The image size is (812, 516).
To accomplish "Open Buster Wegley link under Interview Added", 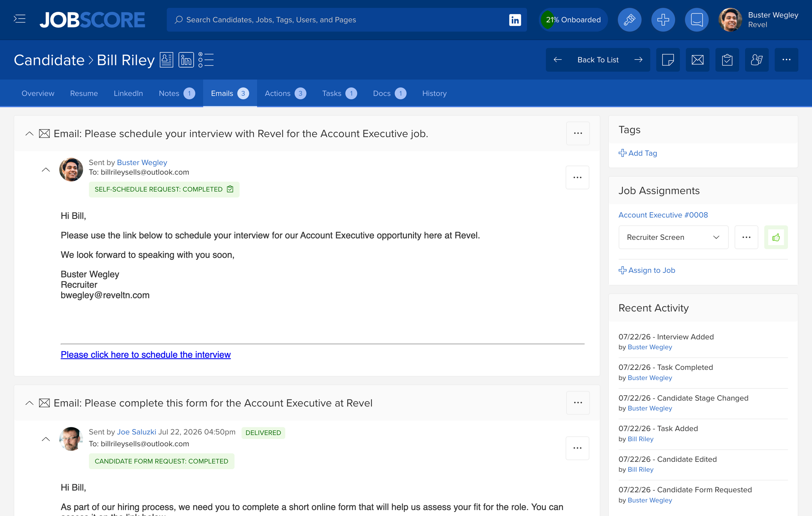I will pyautogui.click(x=650, y=347).
